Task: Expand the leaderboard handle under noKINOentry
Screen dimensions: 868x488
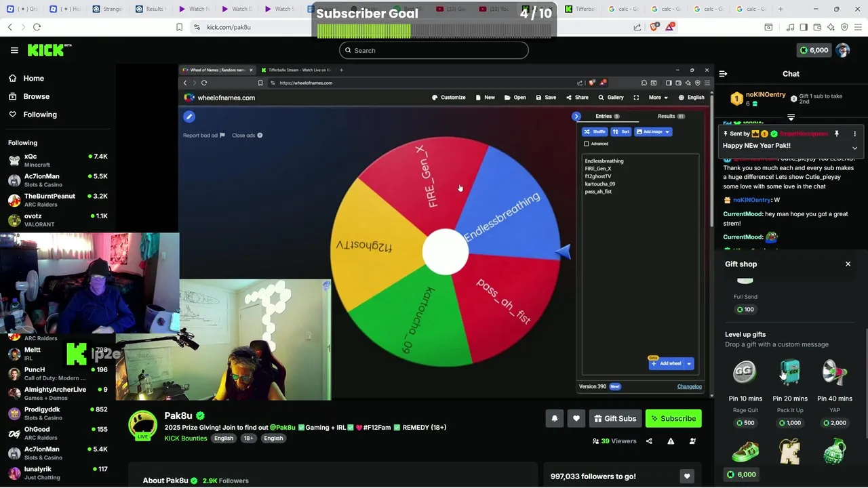Action: (x=791, y=117)
